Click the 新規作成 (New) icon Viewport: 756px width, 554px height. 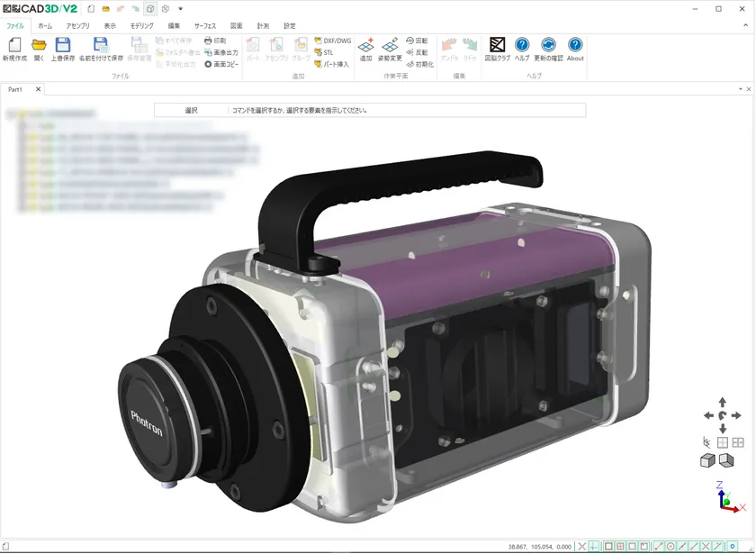click(14, 46)
